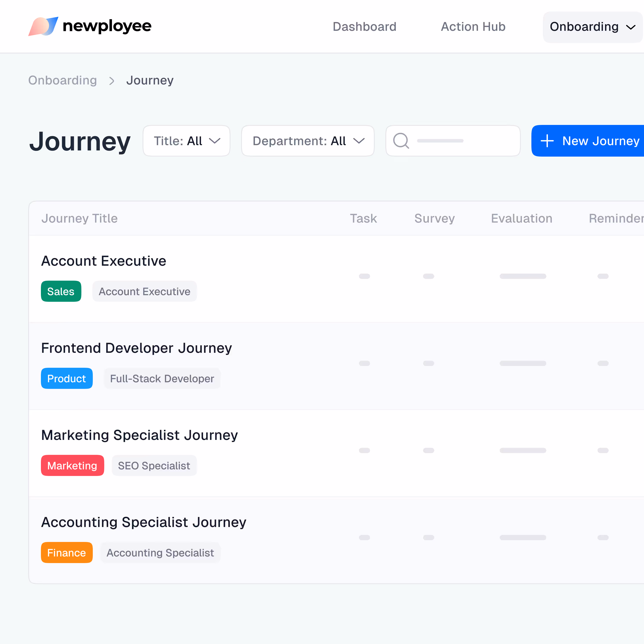Click the plus icon on New Journey

(547, 141)
